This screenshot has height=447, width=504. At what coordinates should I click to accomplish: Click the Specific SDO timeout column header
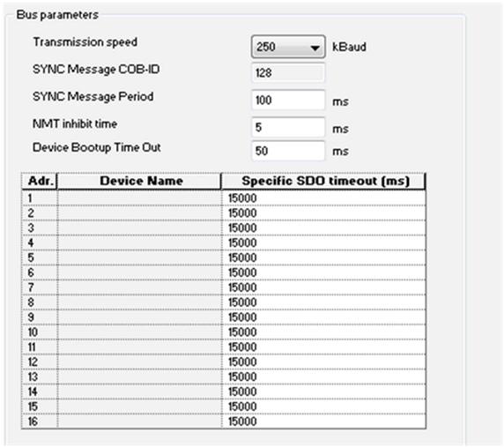pyautogui.click(x=323, y=181)
